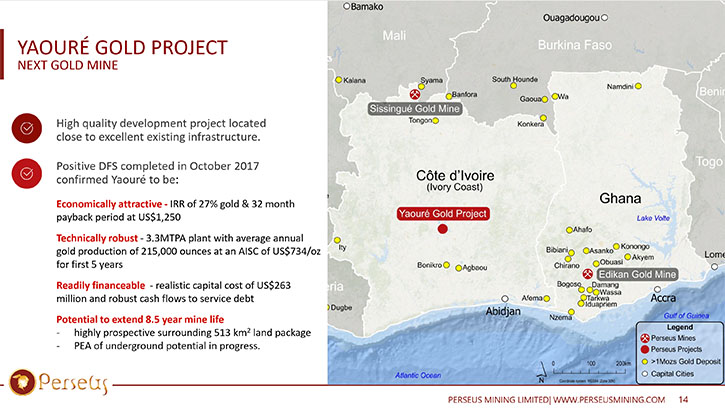
Task: Click Potential to extend 8.5 year heading
Action: point(140,319)
